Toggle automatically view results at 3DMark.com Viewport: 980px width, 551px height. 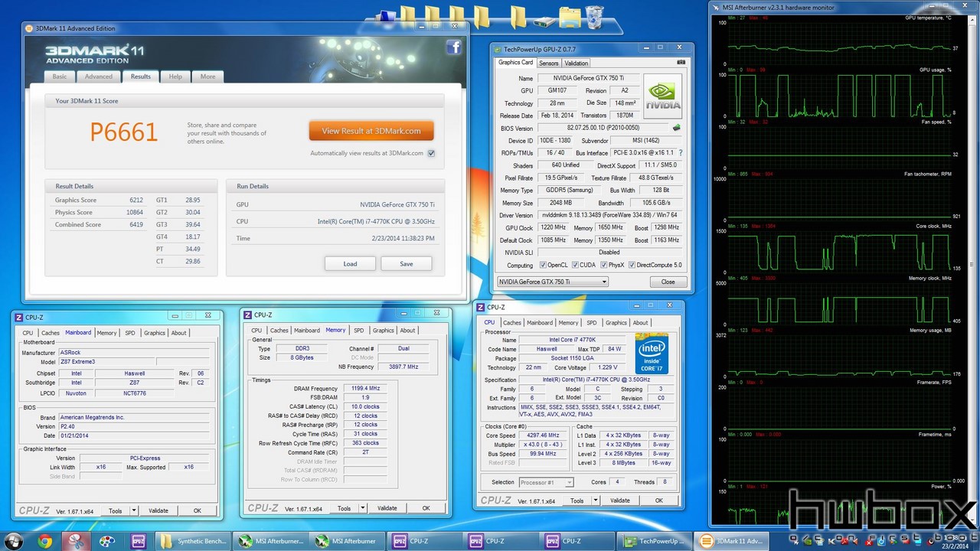432,153
